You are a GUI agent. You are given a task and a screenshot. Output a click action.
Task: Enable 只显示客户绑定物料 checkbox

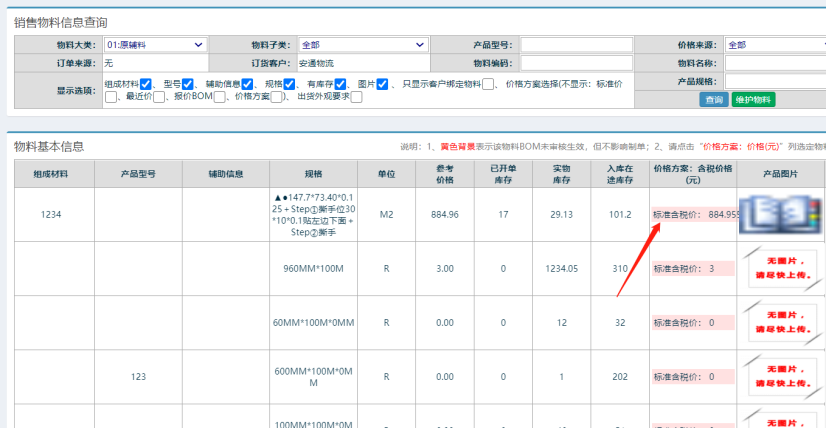488,84
